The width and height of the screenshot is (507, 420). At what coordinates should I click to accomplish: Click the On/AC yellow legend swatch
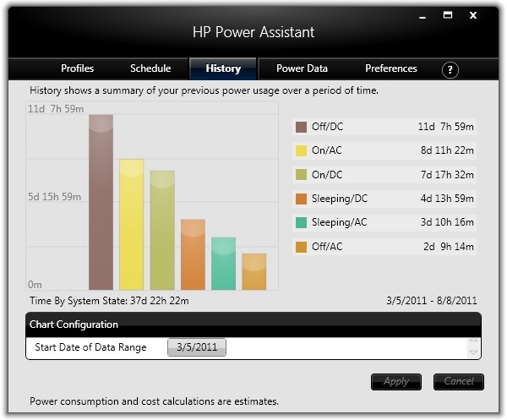(301, 151)
